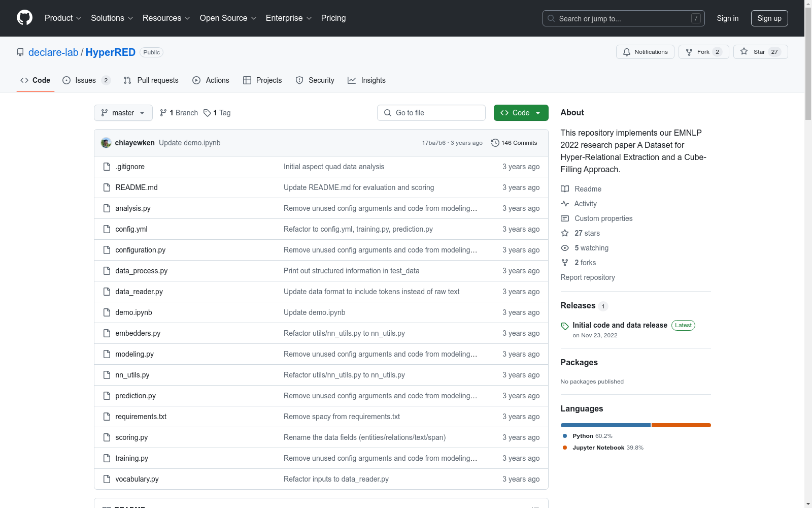
Task: Open the Report repository link
Action: (588, 277)
